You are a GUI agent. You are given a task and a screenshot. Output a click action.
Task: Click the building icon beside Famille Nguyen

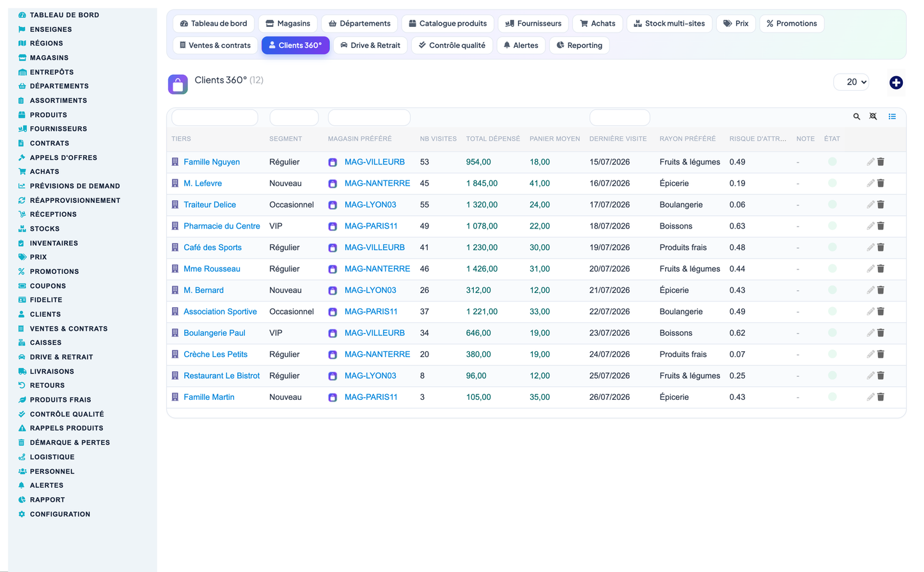click(175, 162)
